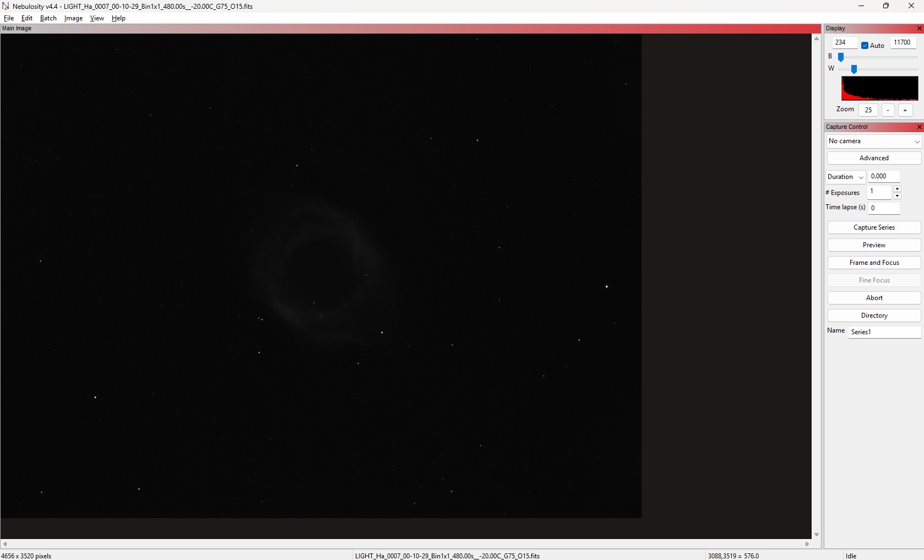The width and height of the screenshot is (924, 560).
Task: Toggle the Auto stretch checkbox
Action: 865,46
